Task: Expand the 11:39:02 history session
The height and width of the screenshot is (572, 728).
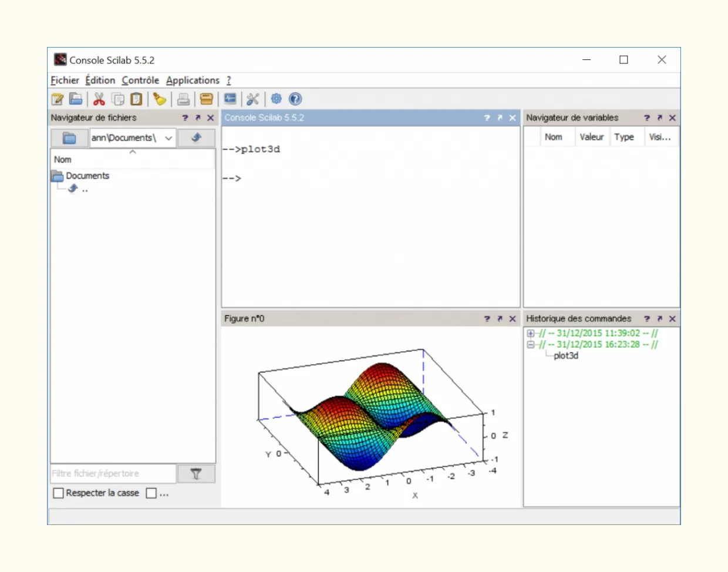Action: (531, 334)
